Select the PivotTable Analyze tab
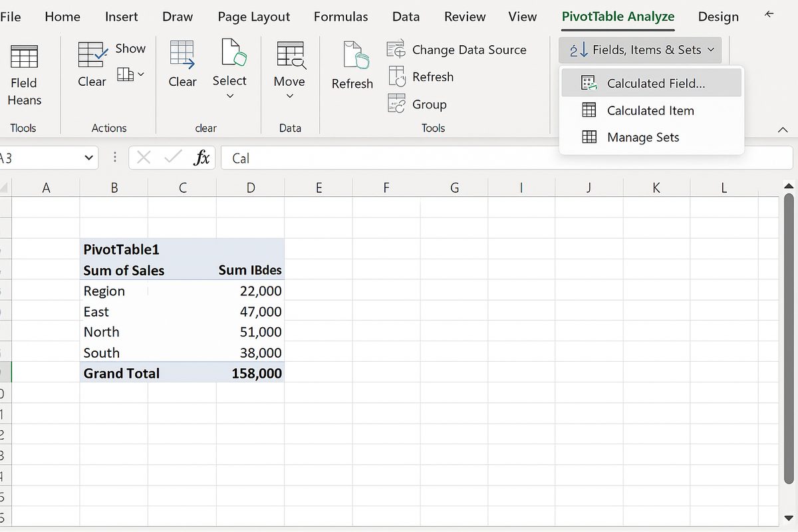Image resolution: width=798 pixels, height=532 pixels. pyautogui.click(x=618, y=17)
